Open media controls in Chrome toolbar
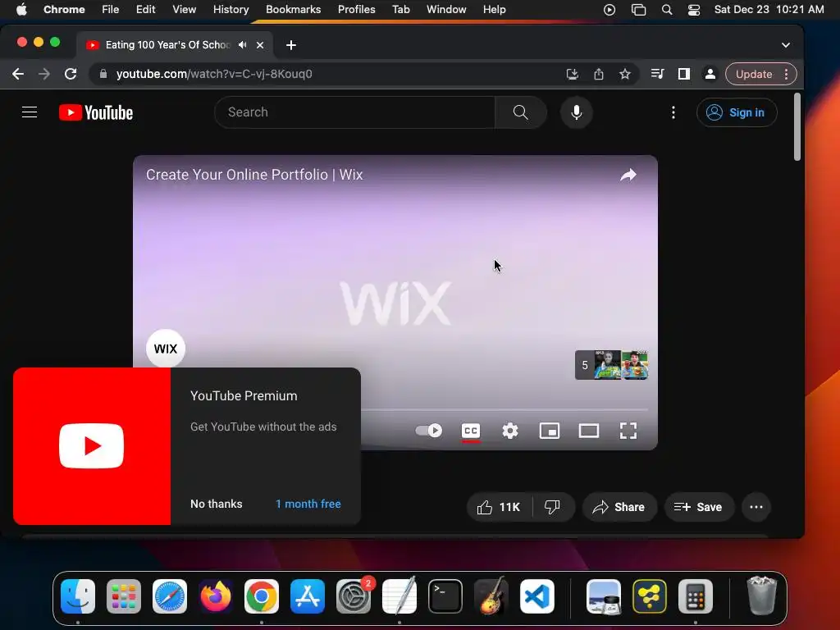840x630 pixels. pos(657,74)
